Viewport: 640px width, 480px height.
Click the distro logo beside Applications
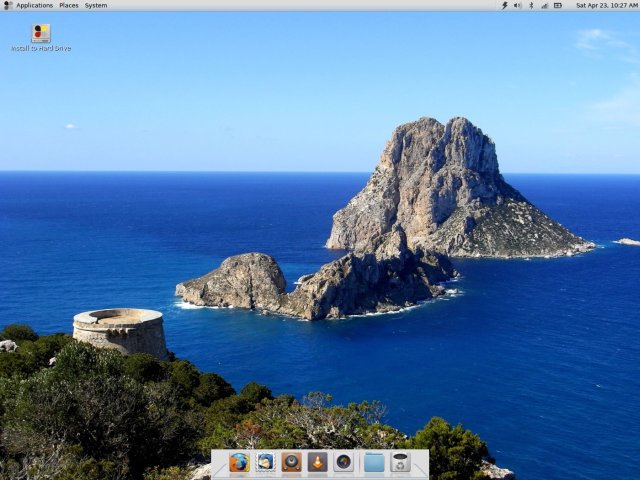pos(8,5)
